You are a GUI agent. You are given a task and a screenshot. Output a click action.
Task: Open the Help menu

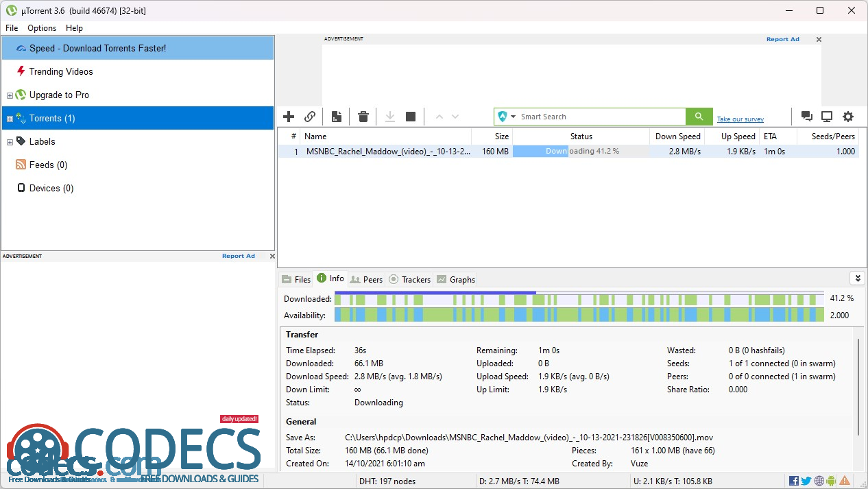74,28
